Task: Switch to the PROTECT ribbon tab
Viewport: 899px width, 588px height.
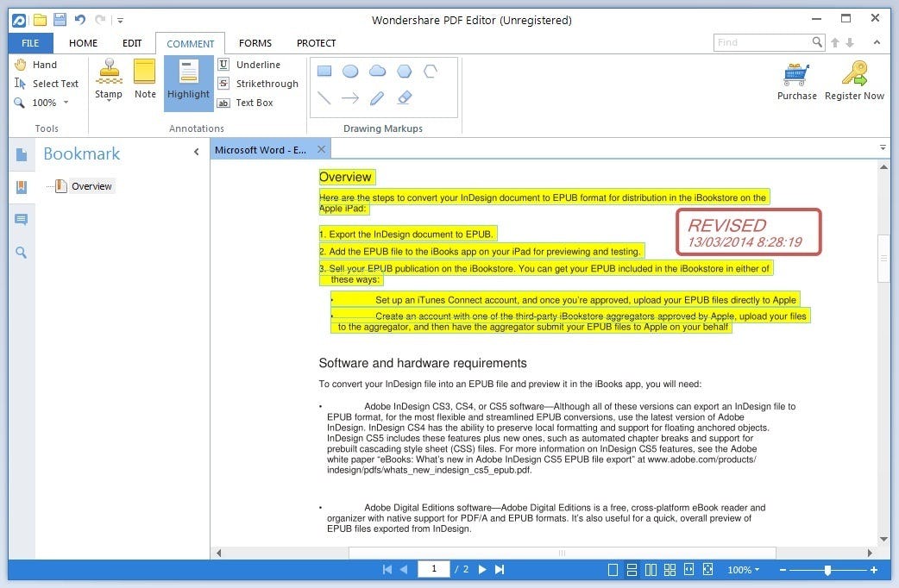Action: (x=316, y=43)
